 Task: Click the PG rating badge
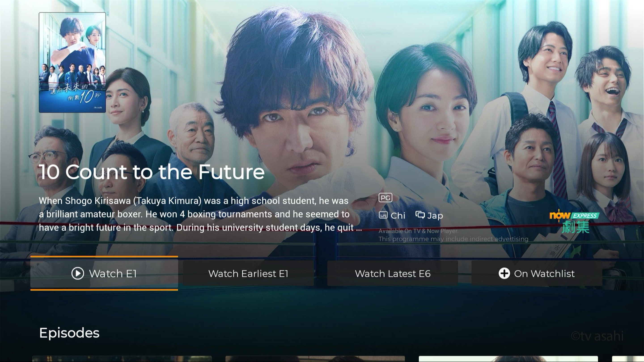pyautogui.click(x=385, y=198)
